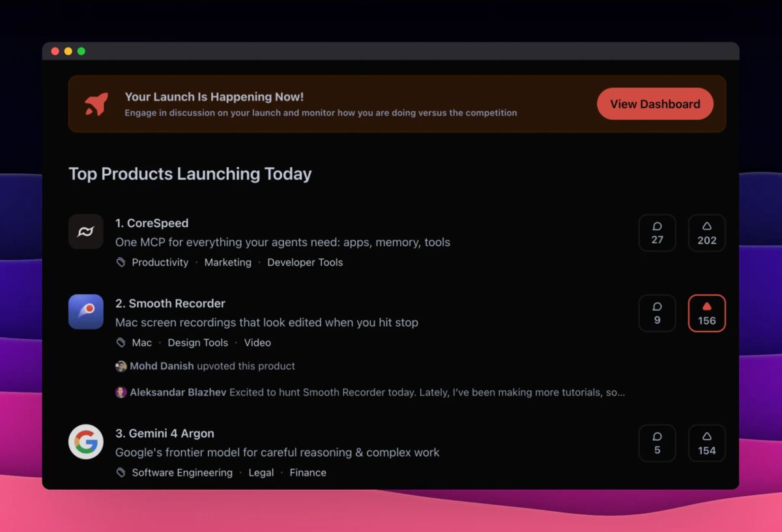Open Smooth Recorder comments showing 9
The image size is (782, 532).
click(657, 313)
